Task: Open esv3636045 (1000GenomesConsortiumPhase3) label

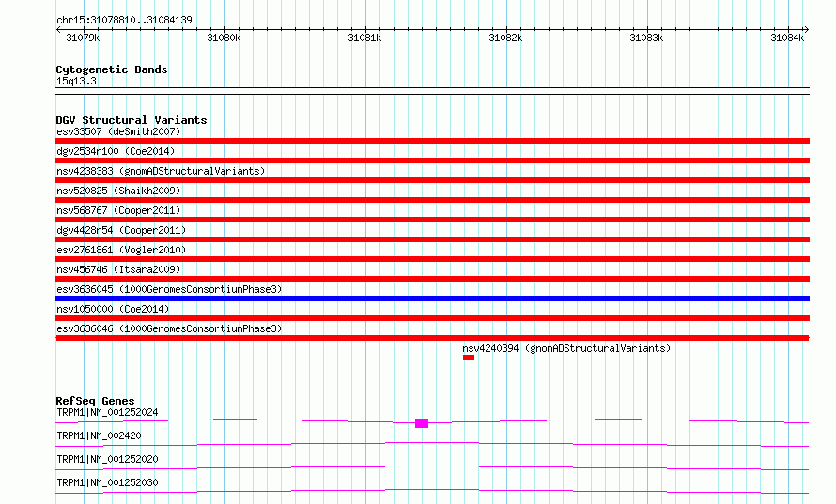Action: (x=169, y=289)
